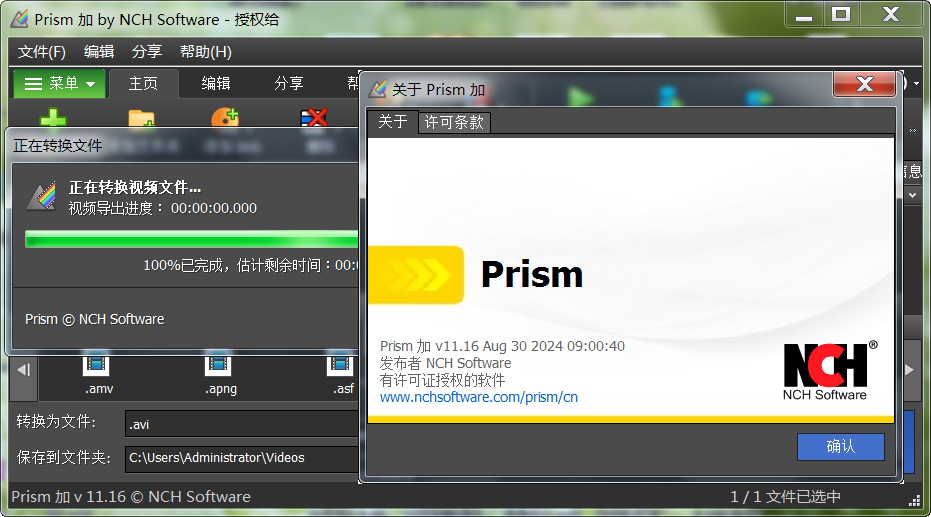Screen dimensions: 931x517
Task: Click the Remove file icon with red X
Action: (314, 118)
